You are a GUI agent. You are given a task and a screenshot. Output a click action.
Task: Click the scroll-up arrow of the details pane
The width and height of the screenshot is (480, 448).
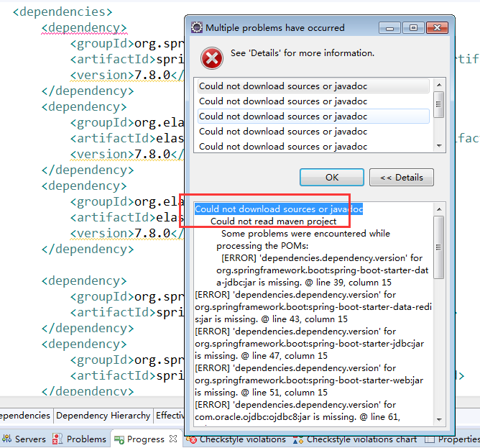(x=439, y=209)
